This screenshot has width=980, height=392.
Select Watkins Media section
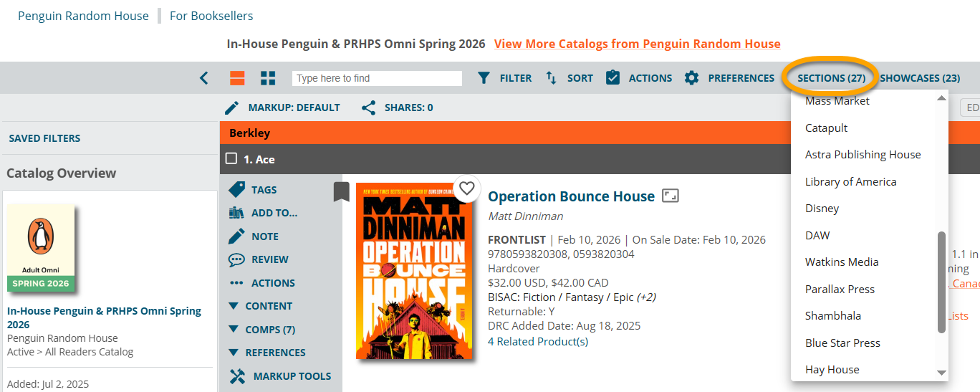tap(842, 262)
